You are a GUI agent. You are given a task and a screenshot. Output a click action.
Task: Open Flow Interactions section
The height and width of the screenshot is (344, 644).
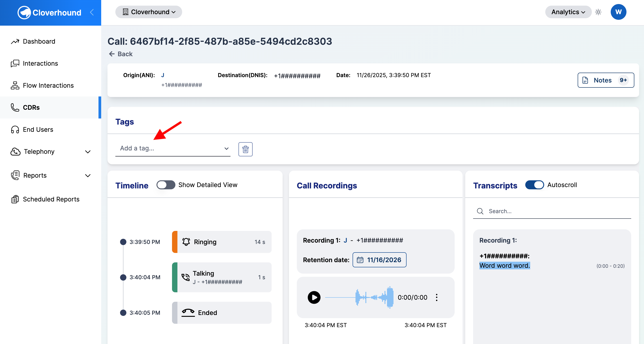51,85
